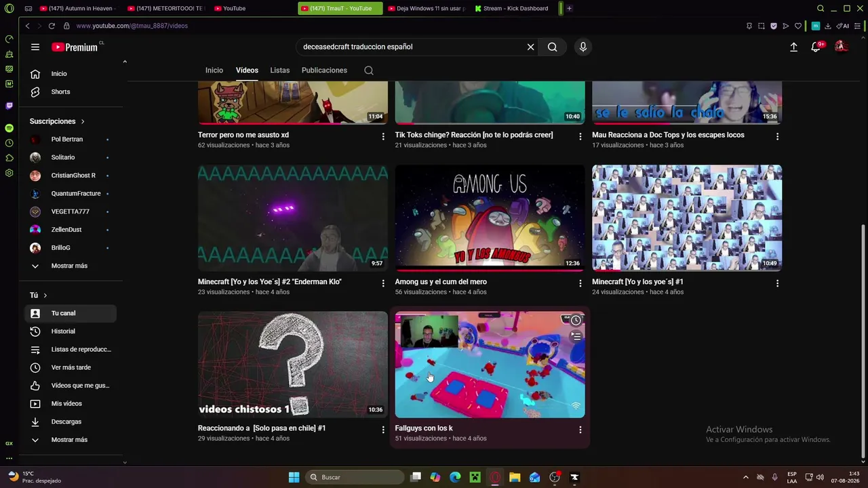Open the account avatar menu

841,46
